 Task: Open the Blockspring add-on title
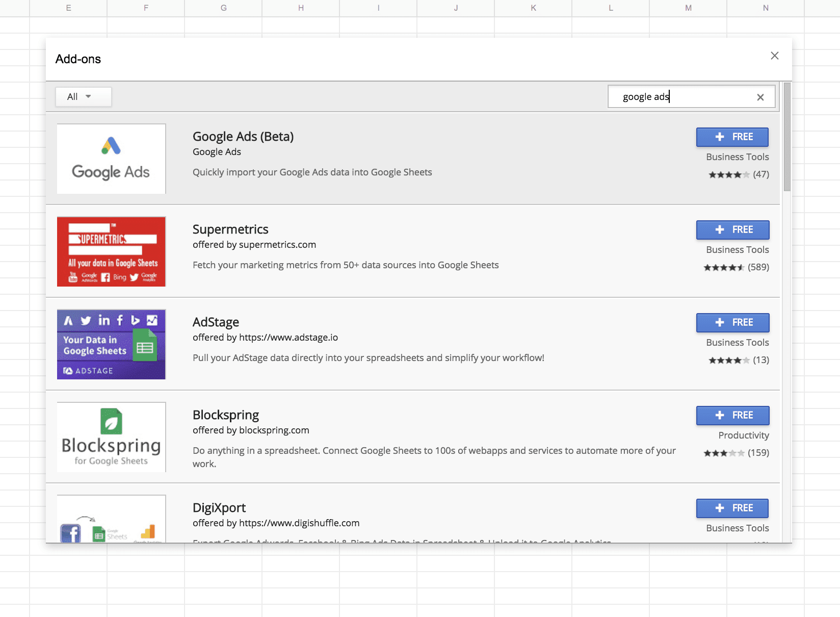tap(226, 415)
